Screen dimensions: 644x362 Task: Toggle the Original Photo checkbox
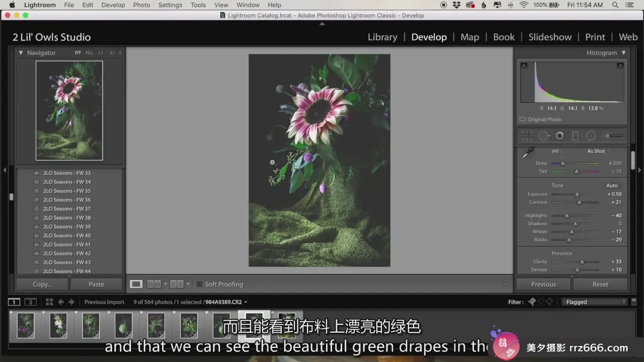tap(522, 119)
